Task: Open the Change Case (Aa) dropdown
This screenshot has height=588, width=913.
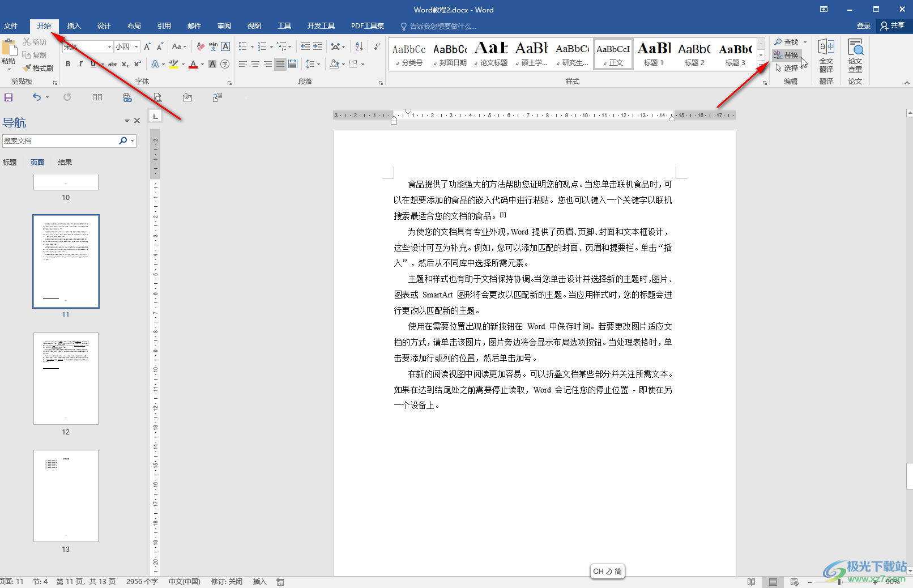Action: [x=179, y=46]
